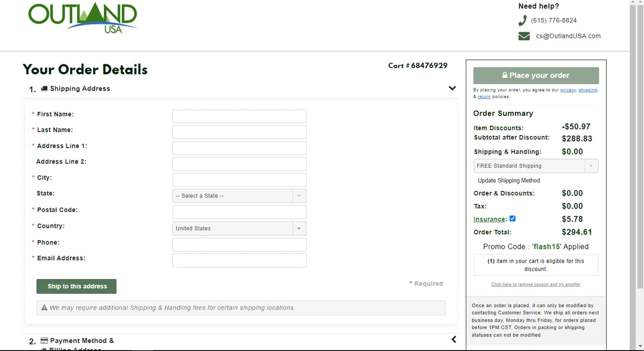Click into the First Name field
The height and width of the screenshot is (351, 644).
coord(239,116)
